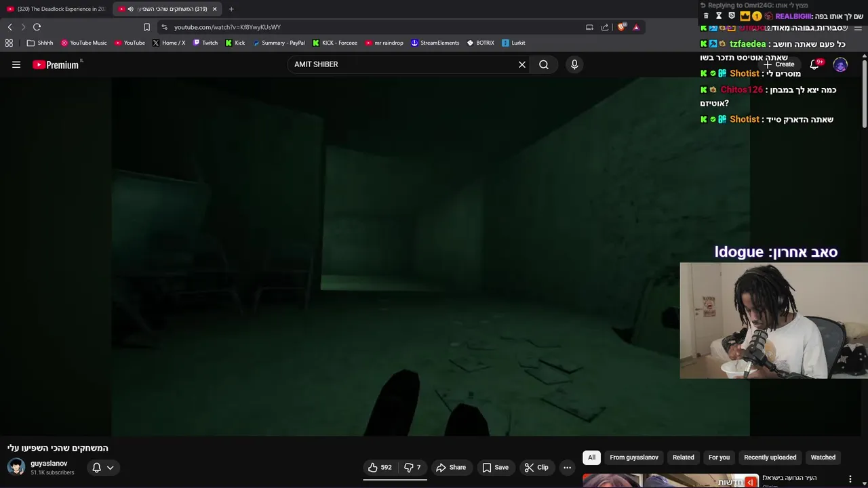Bookmark this page in address bar

coord(146,27)
